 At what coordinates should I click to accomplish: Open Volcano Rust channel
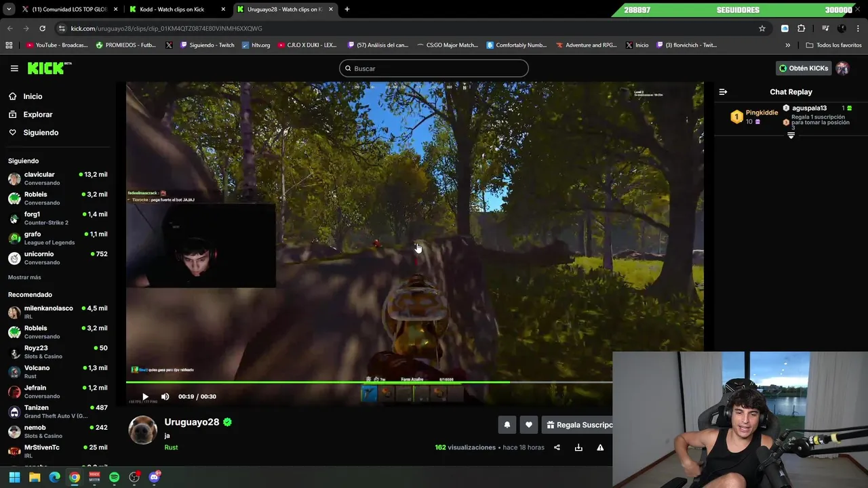[x=58, y=371]
